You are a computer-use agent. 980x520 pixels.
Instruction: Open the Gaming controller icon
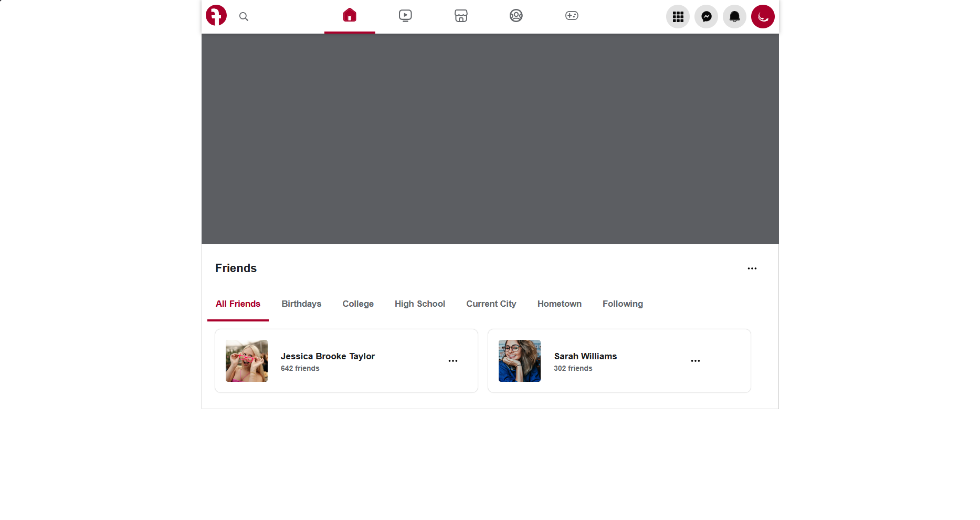coord(572,16)
